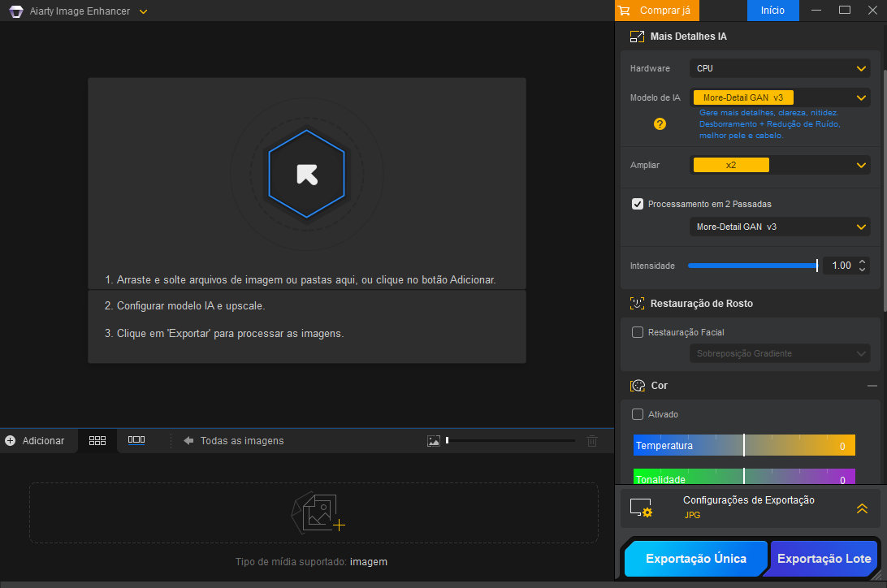
Task: Click the hexagon arrow import icon
Action: (306, 174)
